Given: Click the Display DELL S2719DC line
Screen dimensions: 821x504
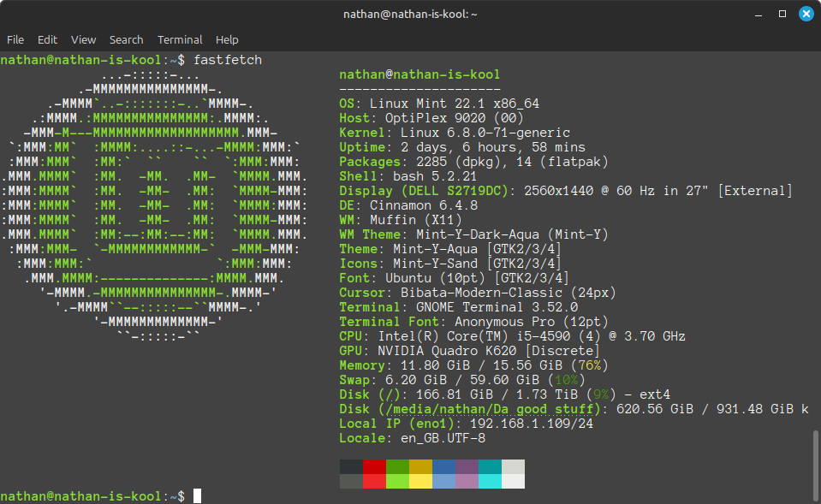Looking at the screenshot, I should (566, 191).
